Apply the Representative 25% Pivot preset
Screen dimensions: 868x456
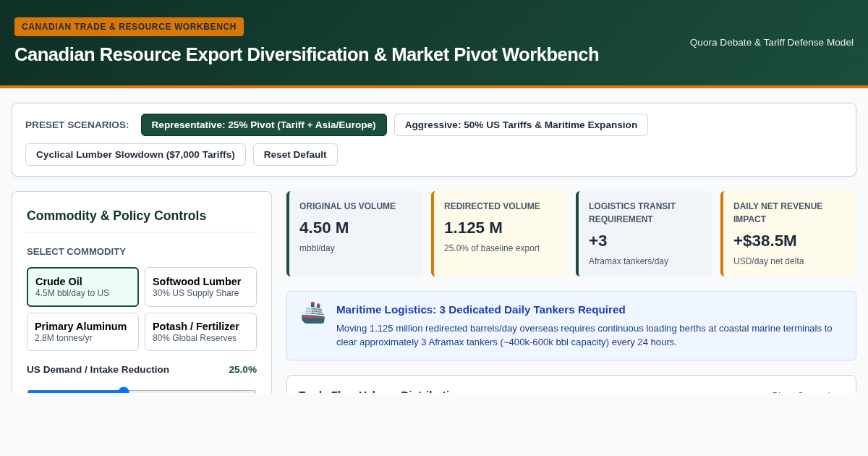point(264,124)
